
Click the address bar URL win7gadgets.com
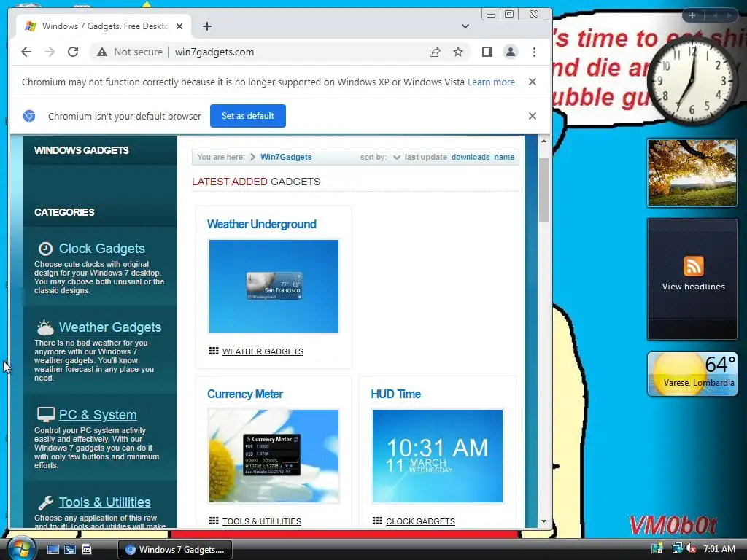(x=214, y=52)
